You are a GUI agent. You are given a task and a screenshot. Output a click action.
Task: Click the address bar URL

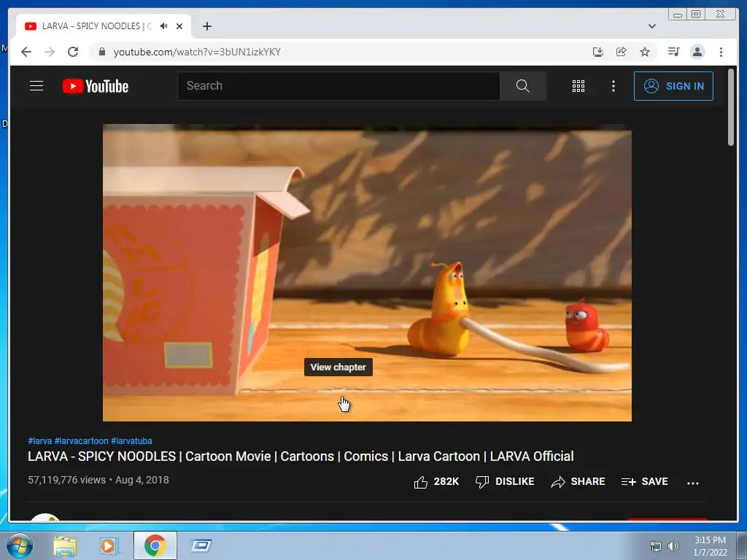point(197,52)
